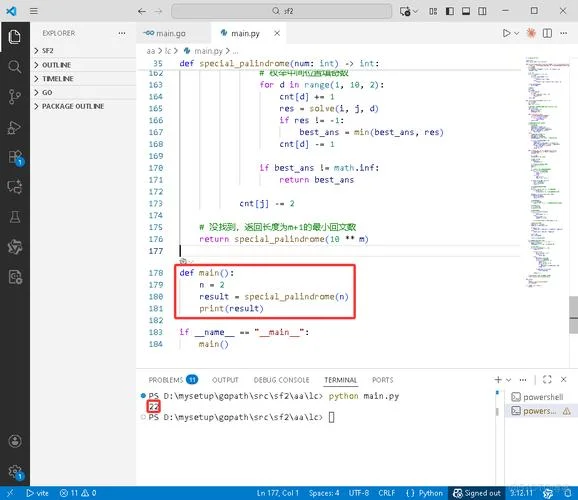Open the Search view in activity bar
578x500 pixels.
(14, 67)
